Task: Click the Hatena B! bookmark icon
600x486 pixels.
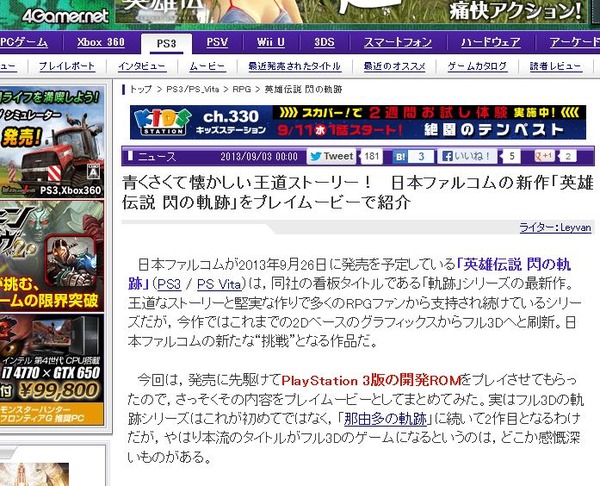Action: (x=400, y=157)
